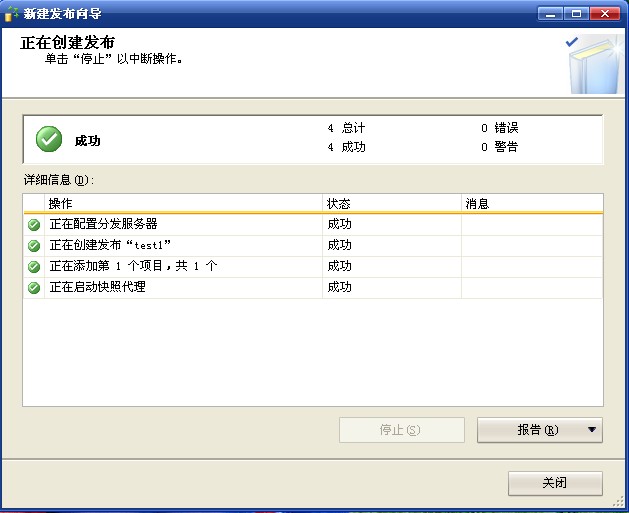
Task: Click the 4 总计 summary text
Action: click(346, 128)
